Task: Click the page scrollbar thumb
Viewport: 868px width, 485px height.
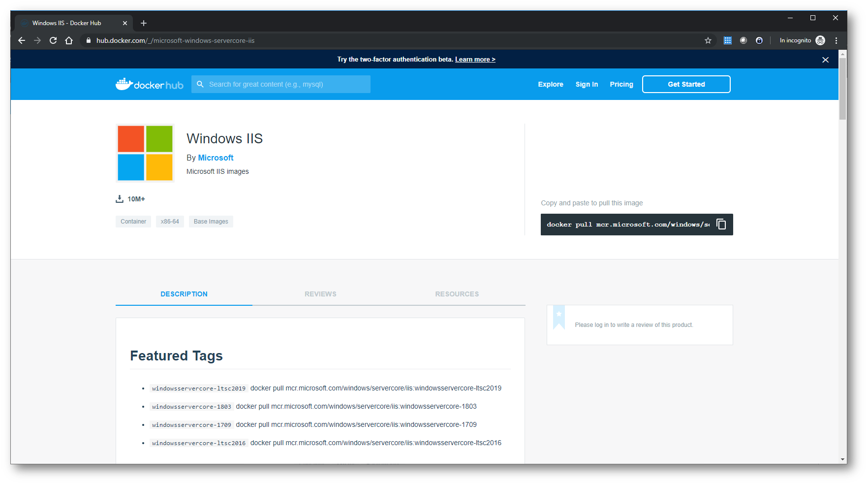Action: 843,89
